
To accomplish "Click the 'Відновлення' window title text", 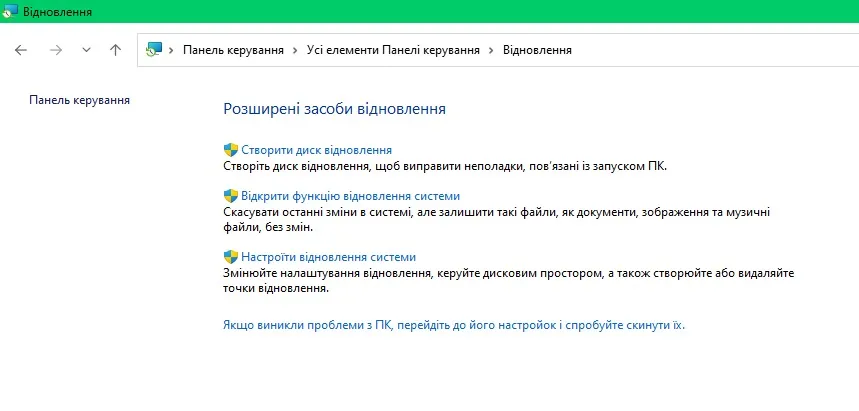I will pyautogui.click(x=58, y=12).
